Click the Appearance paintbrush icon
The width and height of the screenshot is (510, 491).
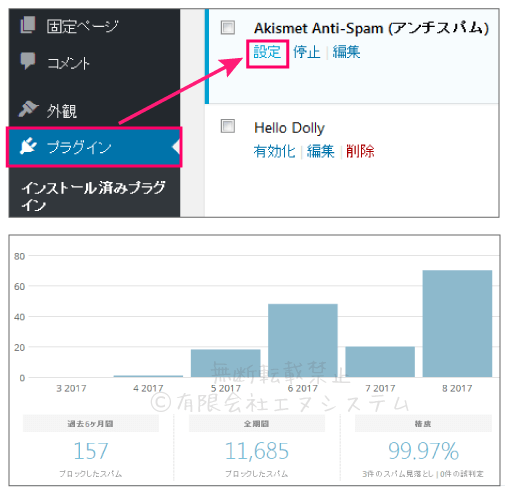(x=28, y=109)
